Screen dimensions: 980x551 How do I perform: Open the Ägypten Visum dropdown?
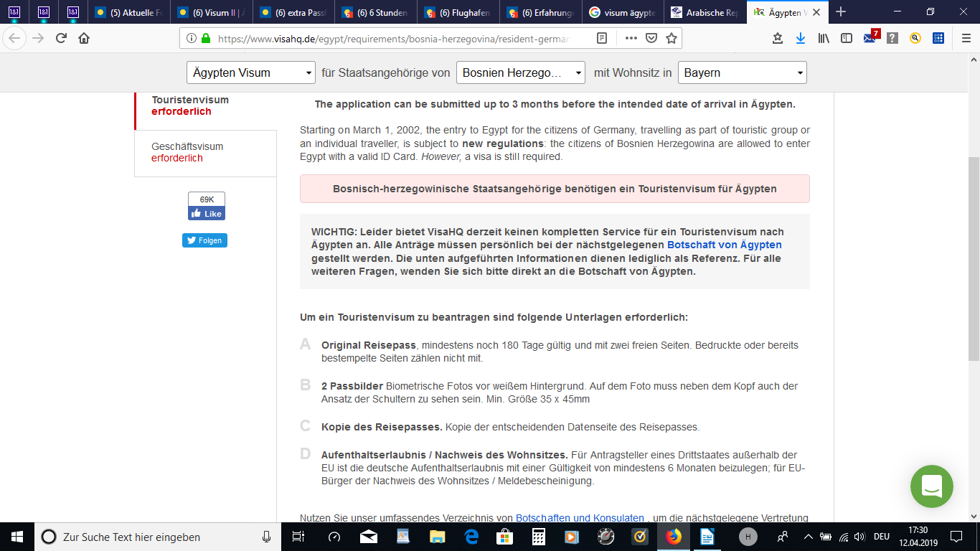250,72
